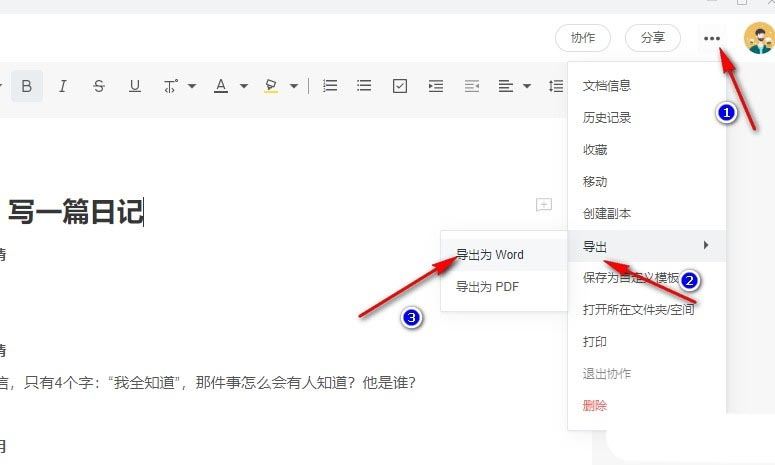Click text alignment icon

(505, 86)
